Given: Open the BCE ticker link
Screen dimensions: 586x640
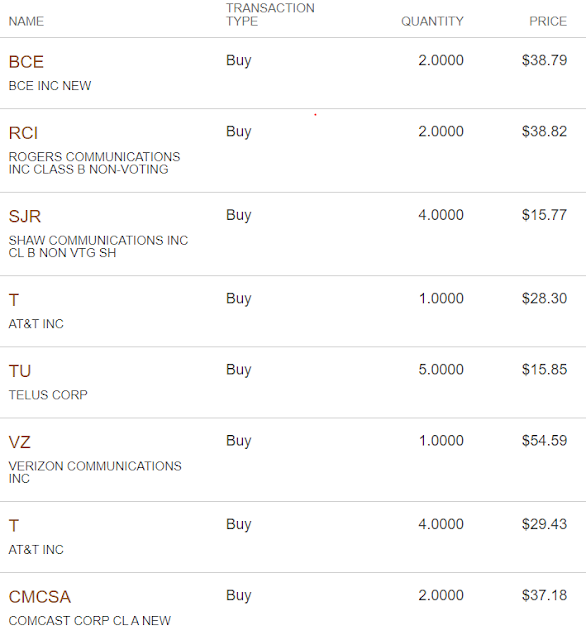Looking at the screenshot, I should click(x=26, y=62).
